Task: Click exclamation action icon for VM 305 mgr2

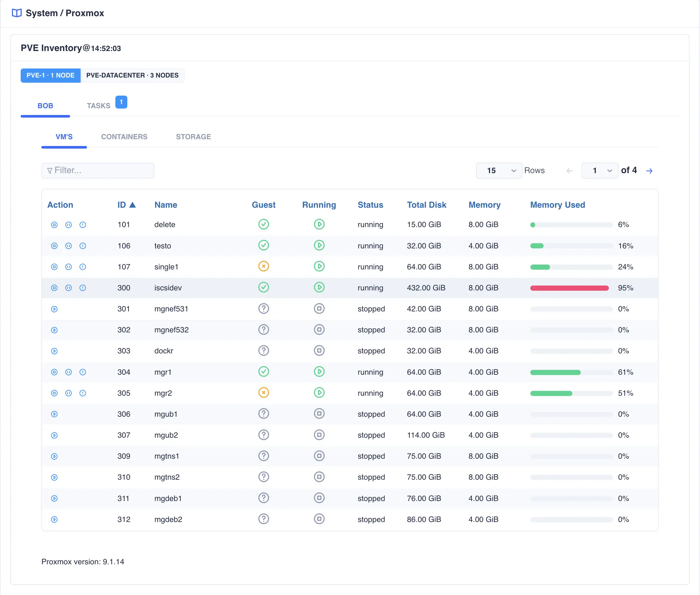Action: (x=83, y=393)
